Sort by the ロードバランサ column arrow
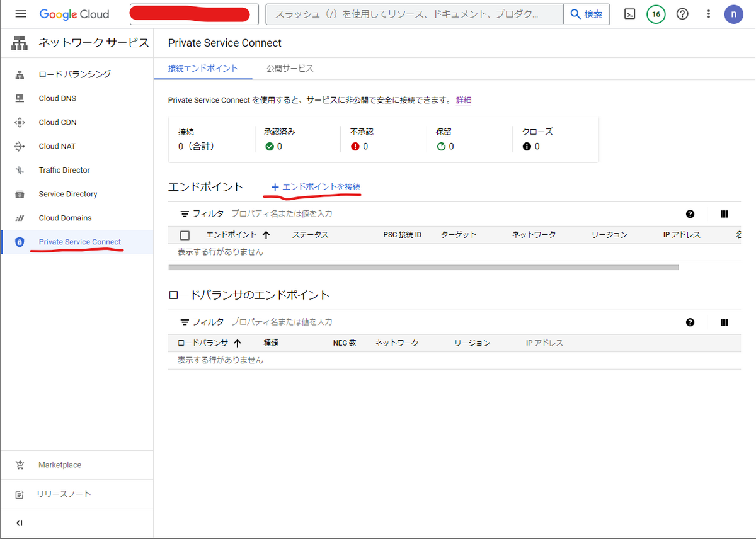This screenshot has height=539, width=756. tap(238, 343)
